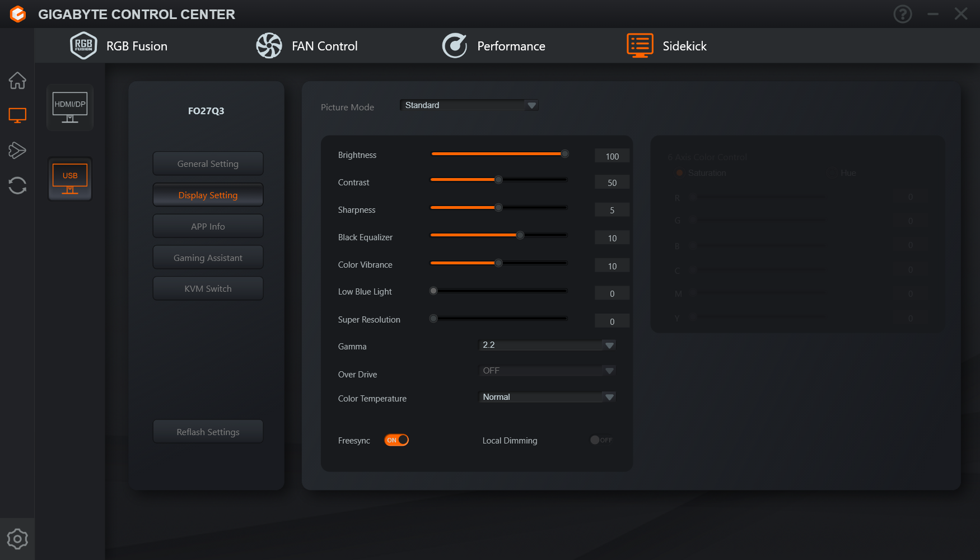Choose the HDMI/DP connection monitor icon

[70, 108]
